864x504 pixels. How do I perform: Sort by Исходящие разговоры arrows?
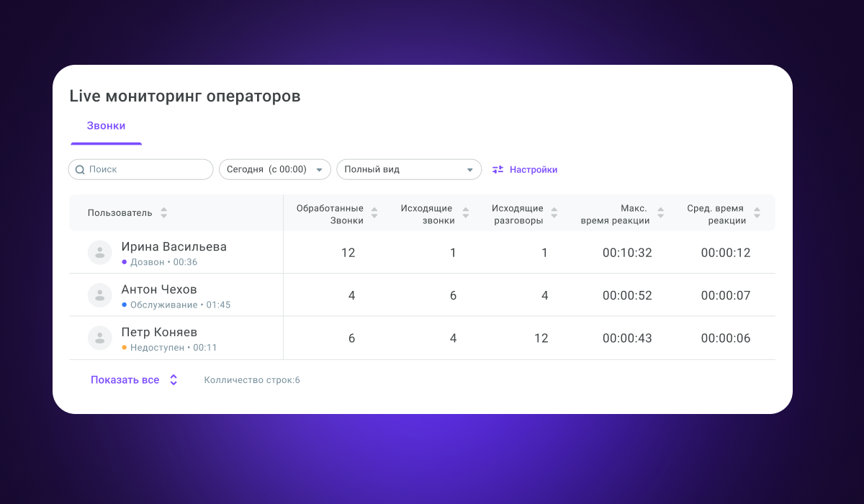click(x=554, y=213)
